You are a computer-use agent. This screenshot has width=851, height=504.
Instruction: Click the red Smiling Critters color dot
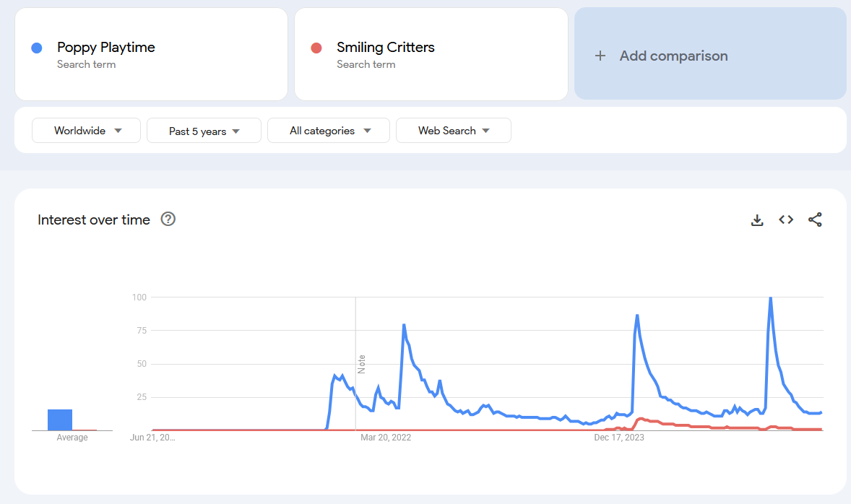click(x=316, y=48)
